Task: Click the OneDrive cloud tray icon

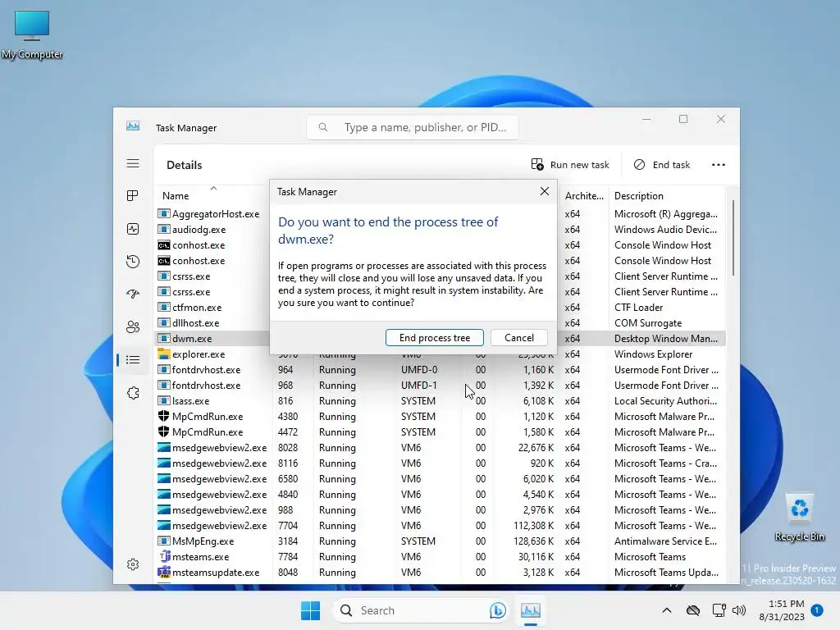Action: point(693,610)
